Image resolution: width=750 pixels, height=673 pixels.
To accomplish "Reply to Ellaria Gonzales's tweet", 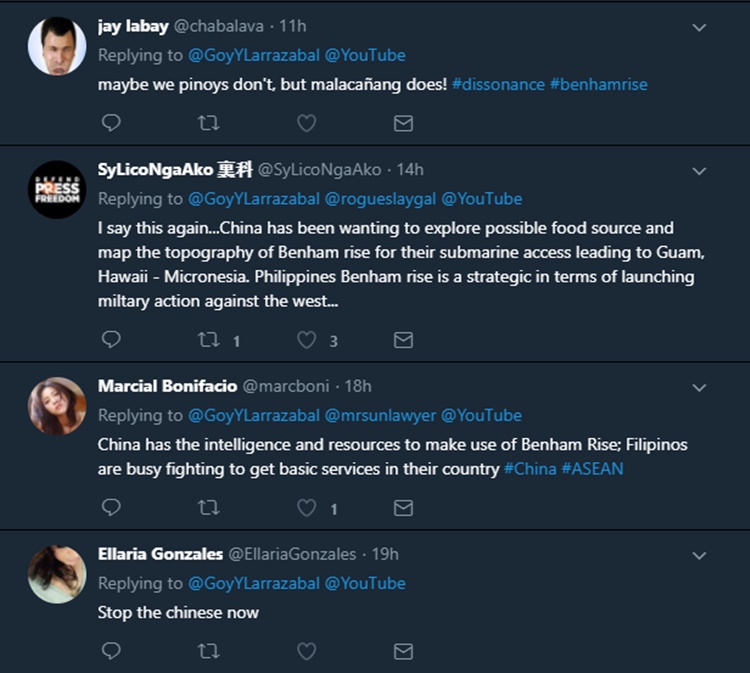I will pyautogui.click(x=112, y=651).
